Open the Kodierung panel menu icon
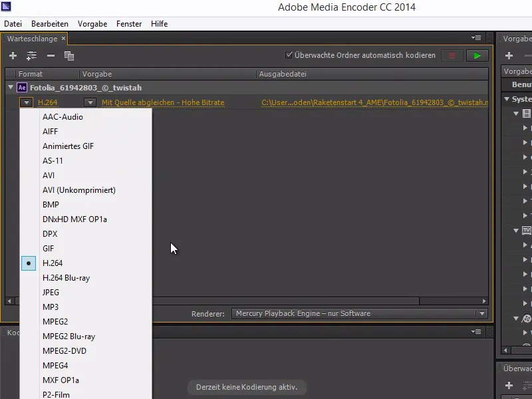Screen dimensions: 532x399 pyautogui.click(x=477, y=332)
